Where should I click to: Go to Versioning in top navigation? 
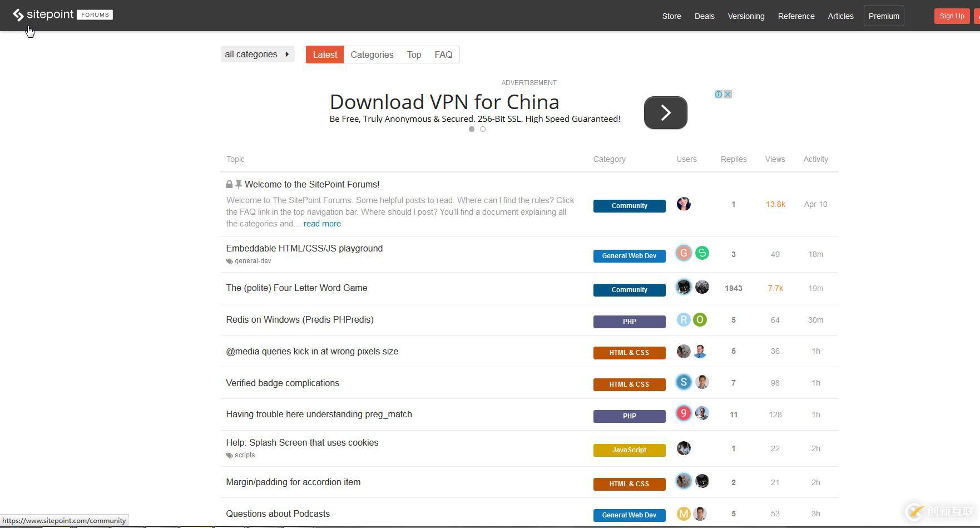coord(746,16)
